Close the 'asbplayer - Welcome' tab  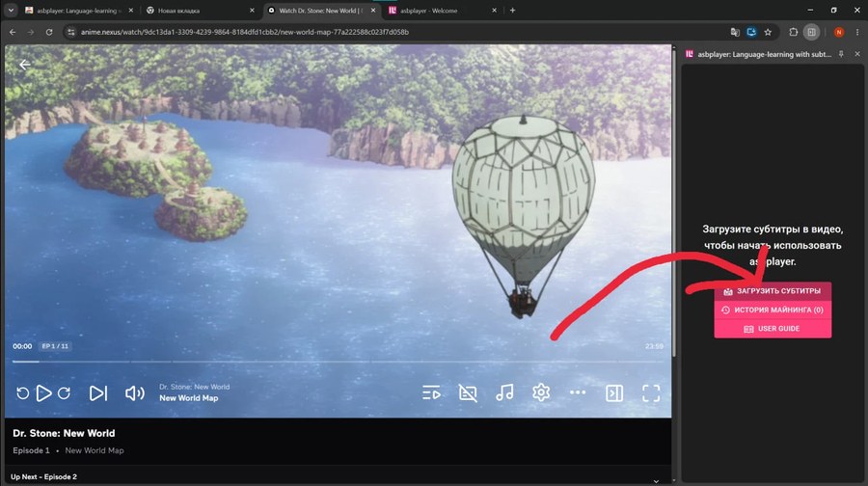[495, 11]
